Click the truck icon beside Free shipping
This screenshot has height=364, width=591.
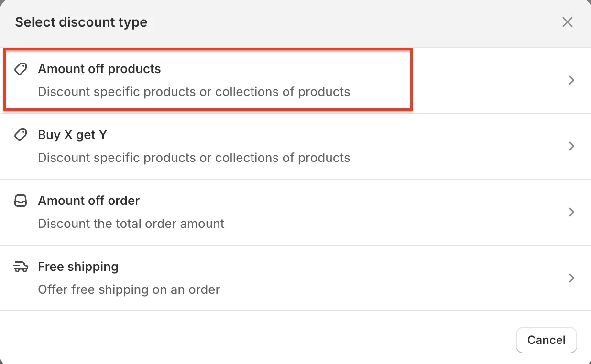click(21, 267)
